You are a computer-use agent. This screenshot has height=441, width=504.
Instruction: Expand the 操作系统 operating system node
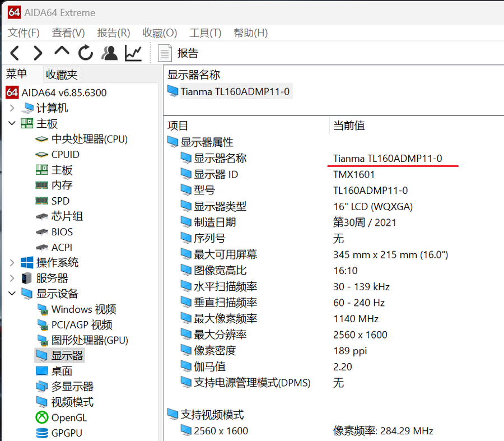[x=12, y=262]
